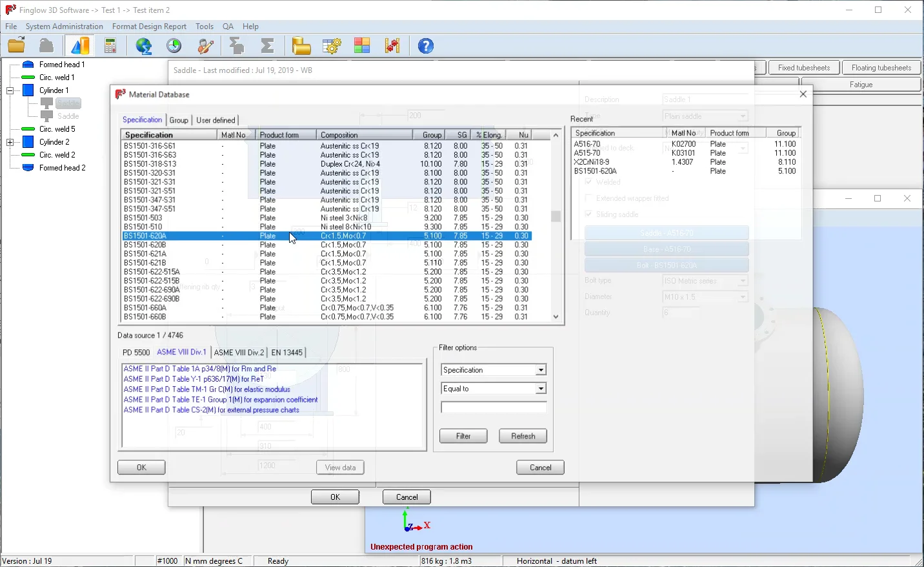This screenshot has width=924, height=567.
Task: Expand the Cylinder 2 tree node
Action: [10, 142]
